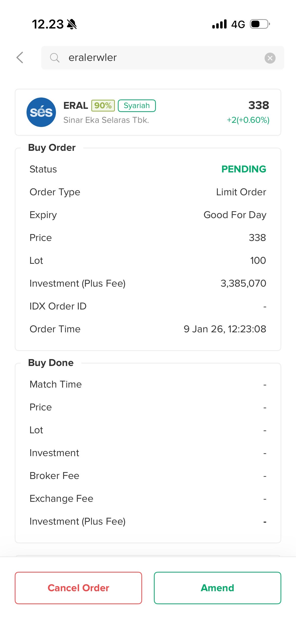Tap the back arrow icon
The height and width of the screenshot is (644, 296).
coord(20,57)
